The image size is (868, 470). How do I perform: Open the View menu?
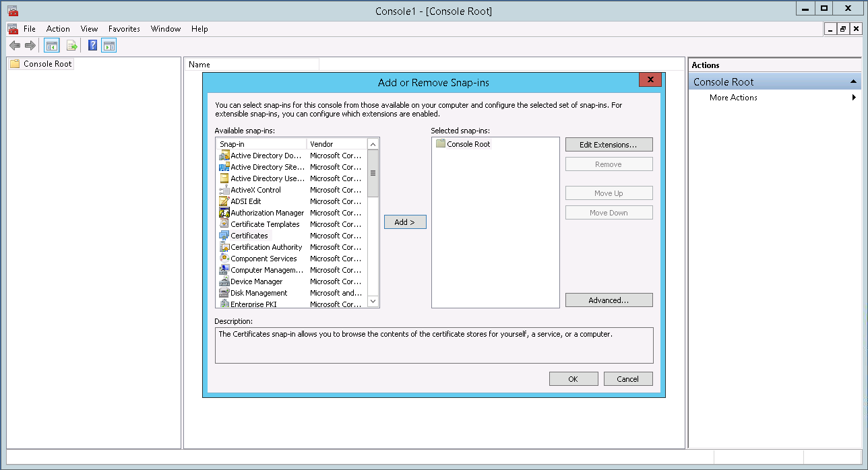tap(89, 29)
